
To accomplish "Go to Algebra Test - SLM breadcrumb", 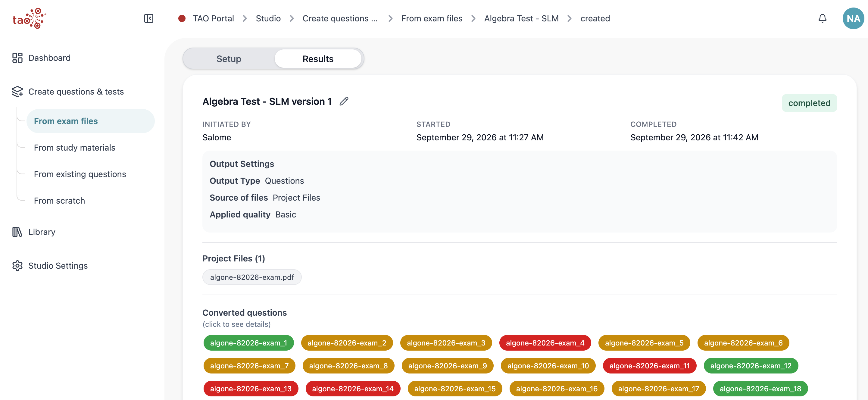I will pos(521,19).
